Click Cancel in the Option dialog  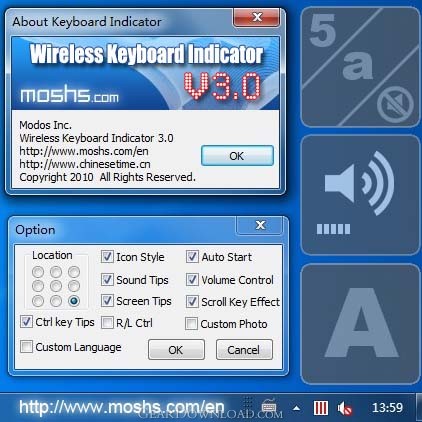(244, 350)
